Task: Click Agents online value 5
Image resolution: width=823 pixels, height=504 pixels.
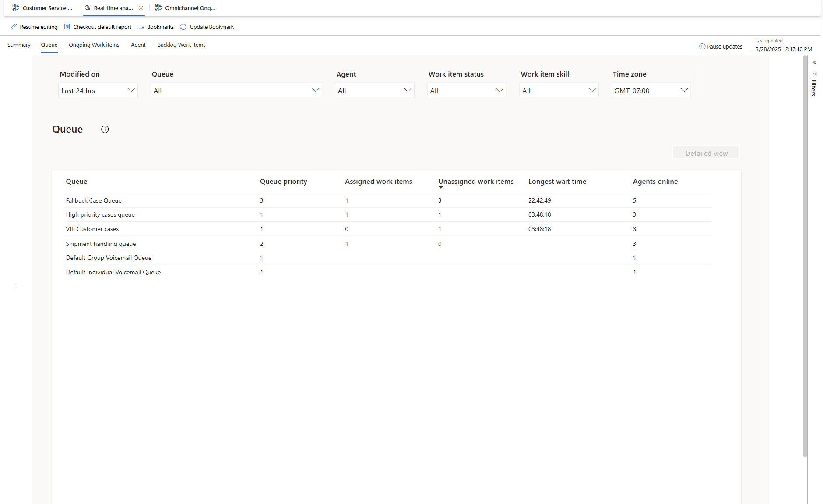Action: tap(634, 200)
